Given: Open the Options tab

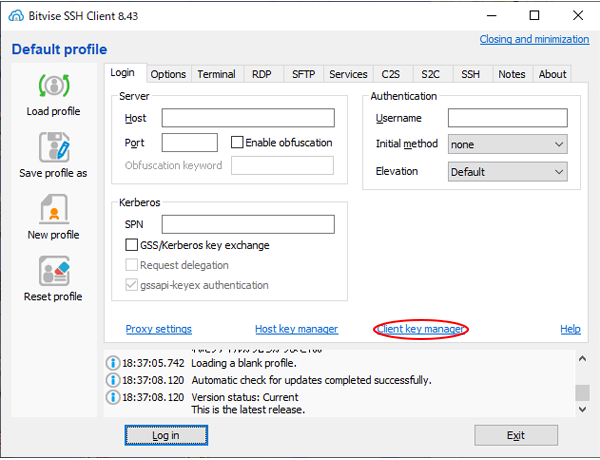Looking at the screenshot, I should click(168, 74).
